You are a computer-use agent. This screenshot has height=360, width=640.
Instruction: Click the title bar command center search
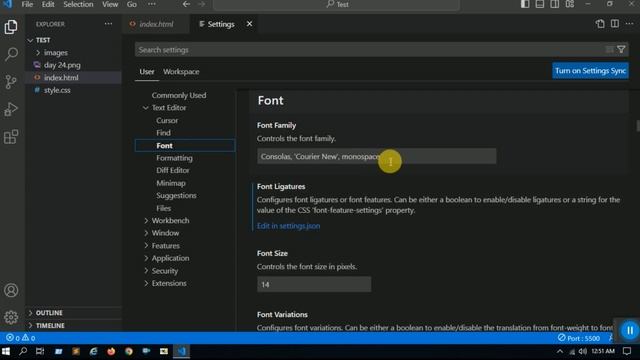click(x=337, y=4)
